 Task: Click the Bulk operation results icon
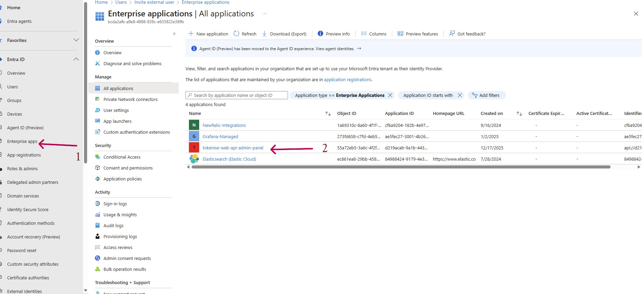coord(97,269)
